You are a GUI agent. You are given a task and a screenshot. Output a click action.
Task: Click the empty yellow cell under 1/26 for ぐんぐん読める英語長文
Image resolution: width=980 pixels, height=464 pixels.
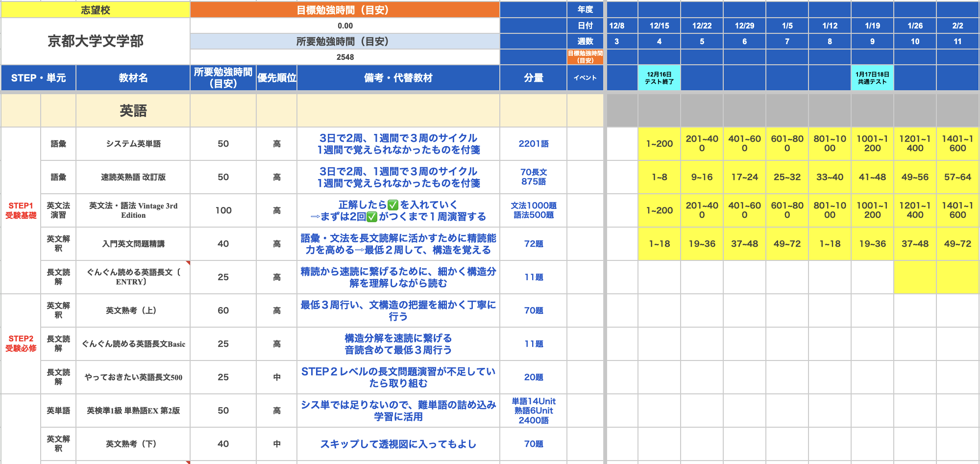pos(915,277)
